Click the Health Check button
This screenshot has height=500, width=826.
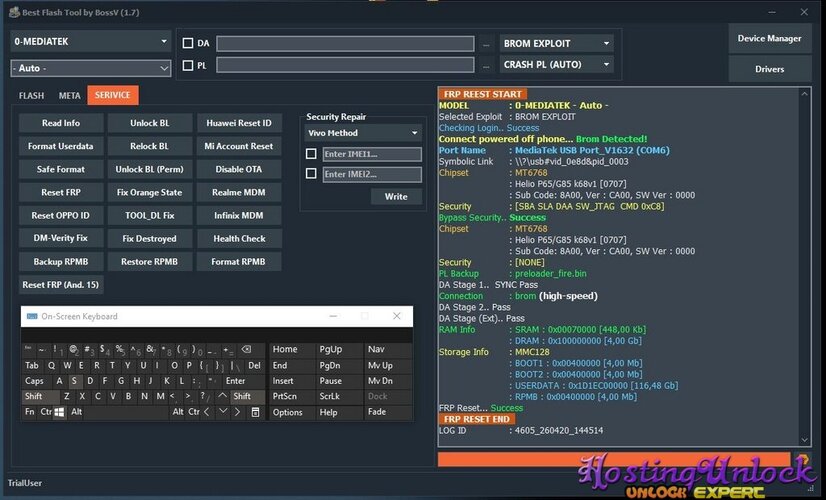pos(239,238)
